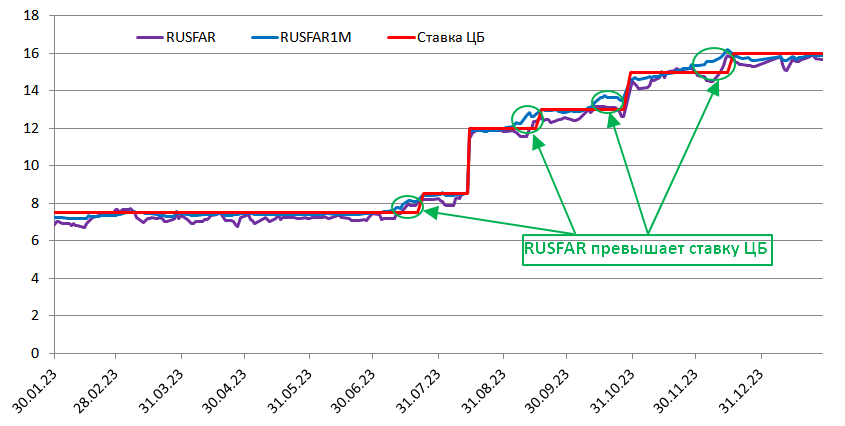Click the red Ставка ЦБ legend swatch
Screen dimensions: 845x426
(394, 38)
